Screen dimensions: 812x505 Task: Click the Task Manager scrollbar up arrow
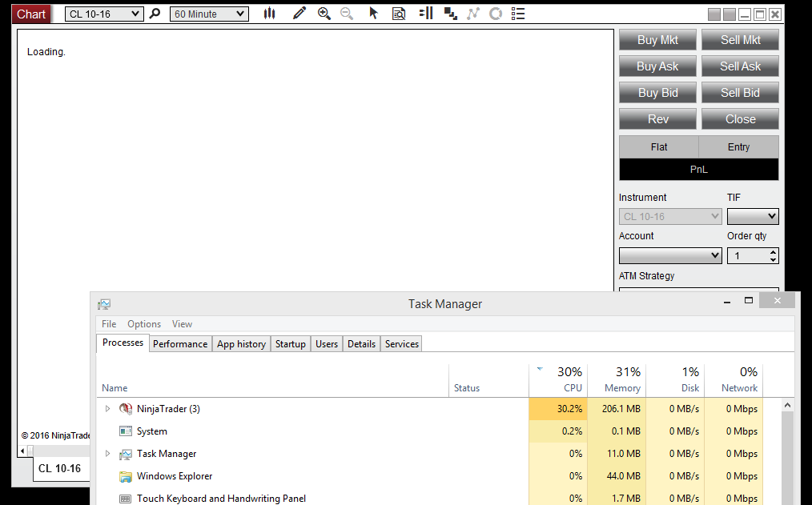click(788, 406)
